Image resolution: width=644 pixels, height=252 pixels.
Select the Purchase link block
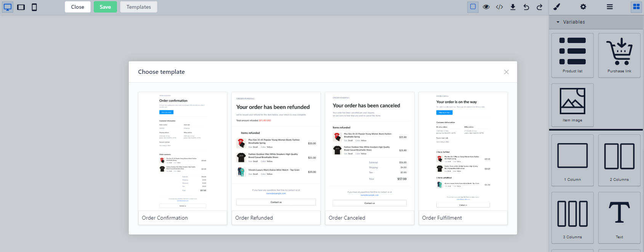[619, 56]
